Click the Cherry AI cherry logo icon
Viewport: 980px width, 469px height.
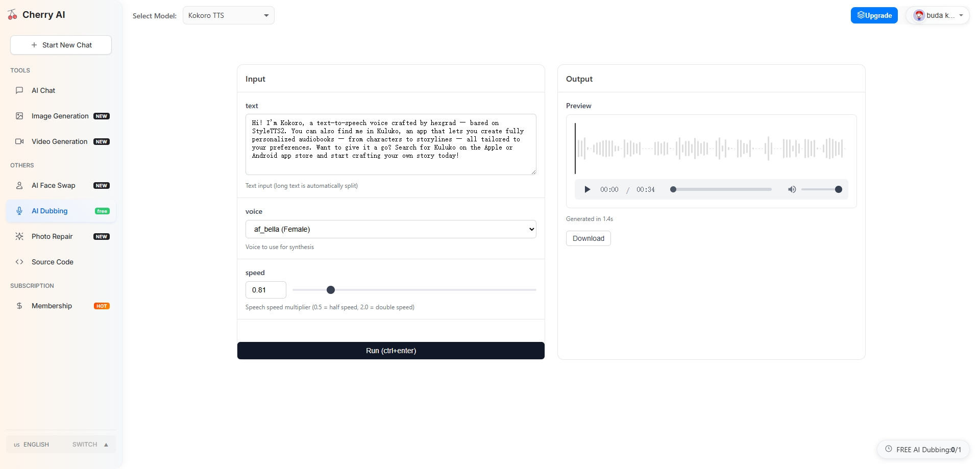point(12,15)
